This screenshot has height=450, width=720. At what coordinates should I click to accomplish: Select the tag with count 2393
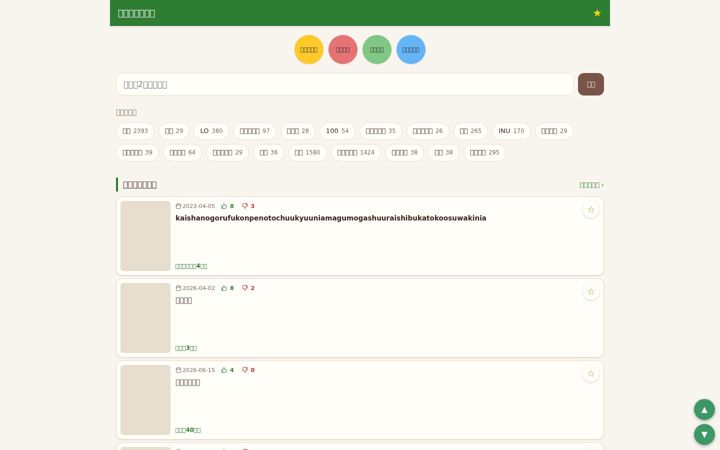pyautogui.click(x=135, y=131)
